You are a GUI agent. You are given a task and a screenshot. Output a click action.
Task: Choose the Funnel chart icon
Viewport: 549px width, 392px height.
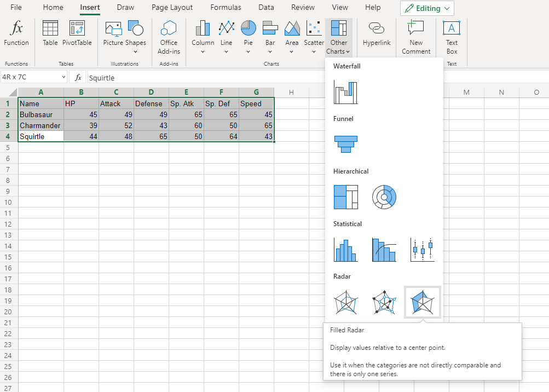345,144
